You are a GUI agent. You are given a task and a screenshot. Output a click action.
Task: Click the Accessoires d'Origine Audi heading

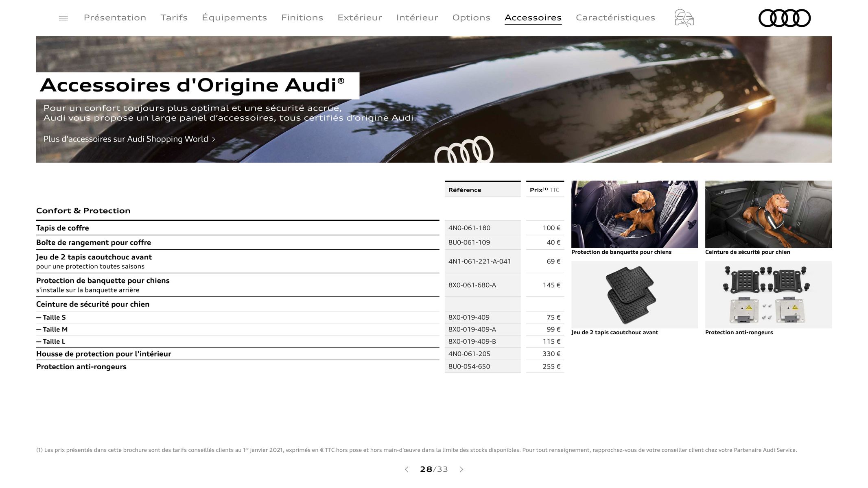[x=192, y=85]
